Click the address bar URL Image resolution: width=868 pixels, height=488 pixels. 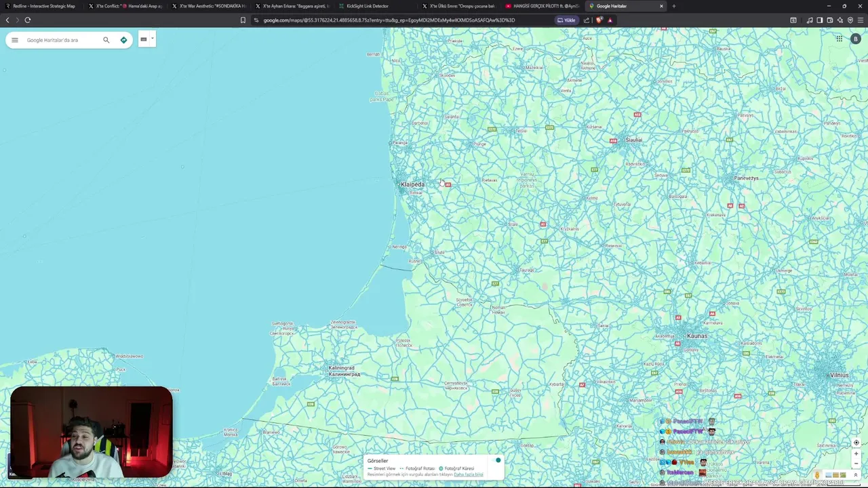(389, 20)
